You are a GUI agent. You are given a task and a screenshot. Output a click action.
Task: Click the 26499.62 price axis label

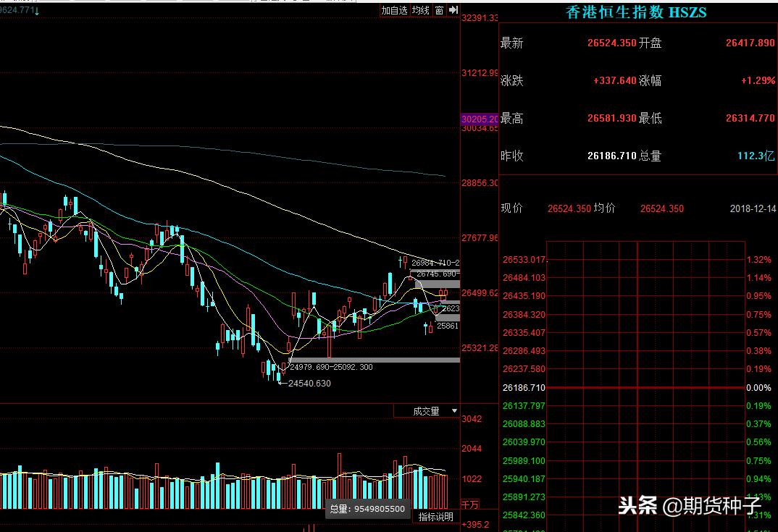coord(480,293)
